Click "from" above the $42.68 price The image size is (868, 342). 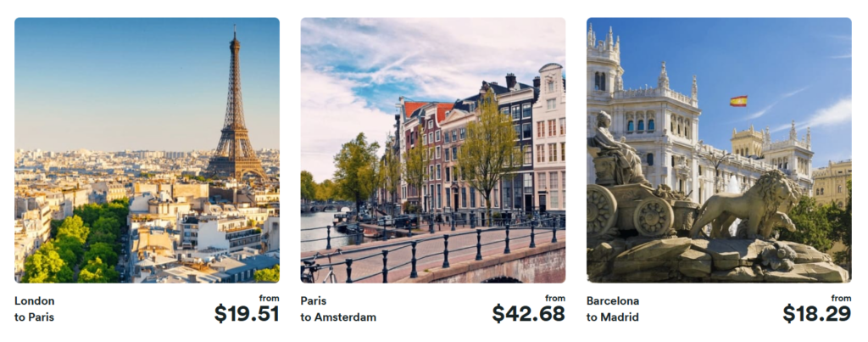(x=555, y=298)
